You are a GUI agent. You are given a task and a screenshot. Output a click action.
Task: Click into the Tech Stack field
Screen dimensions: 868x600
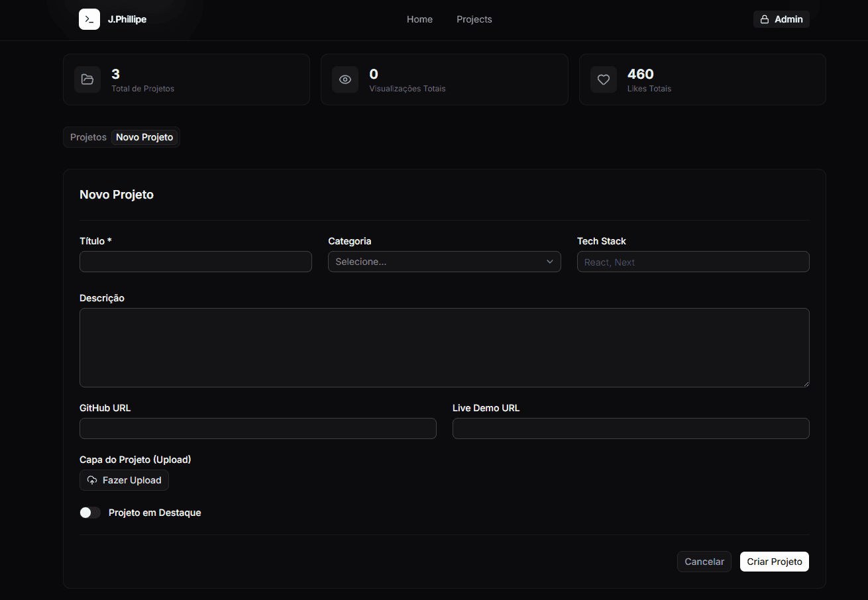tap(692, 262)
